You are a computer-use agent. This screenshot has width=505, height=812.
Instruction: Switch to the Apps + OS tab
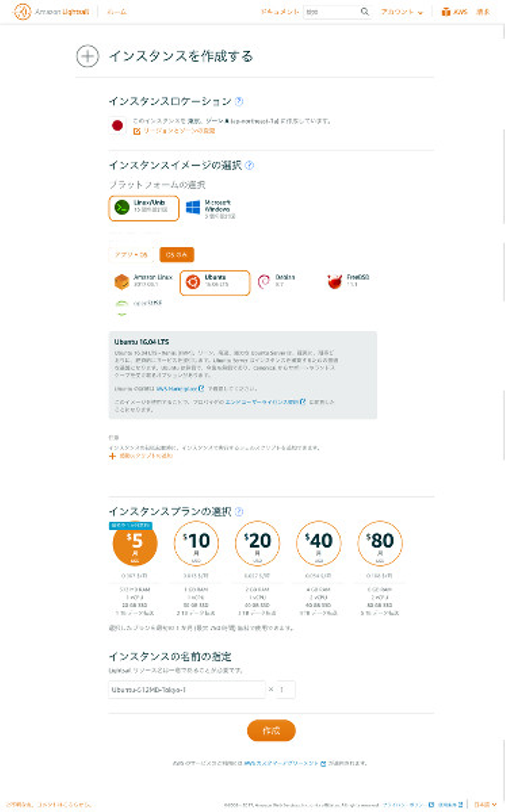(131, 255)
